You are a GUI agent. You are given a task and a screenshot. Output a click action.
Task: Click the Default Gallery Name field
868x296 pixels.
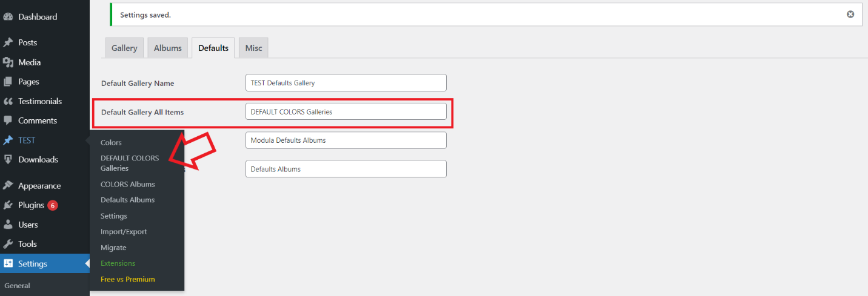click(346, 83)
